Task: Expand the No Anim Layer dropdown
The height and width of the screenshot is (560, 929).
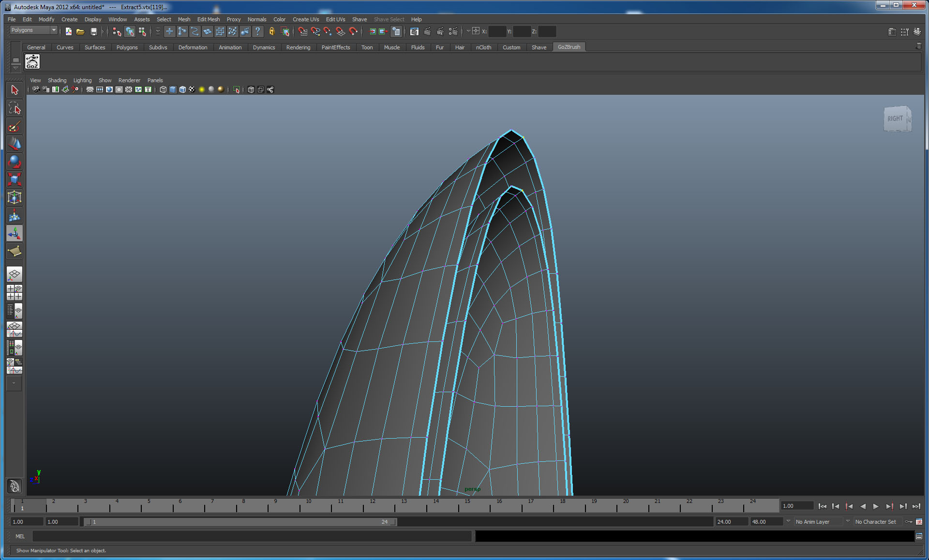Action: point(788,521)
